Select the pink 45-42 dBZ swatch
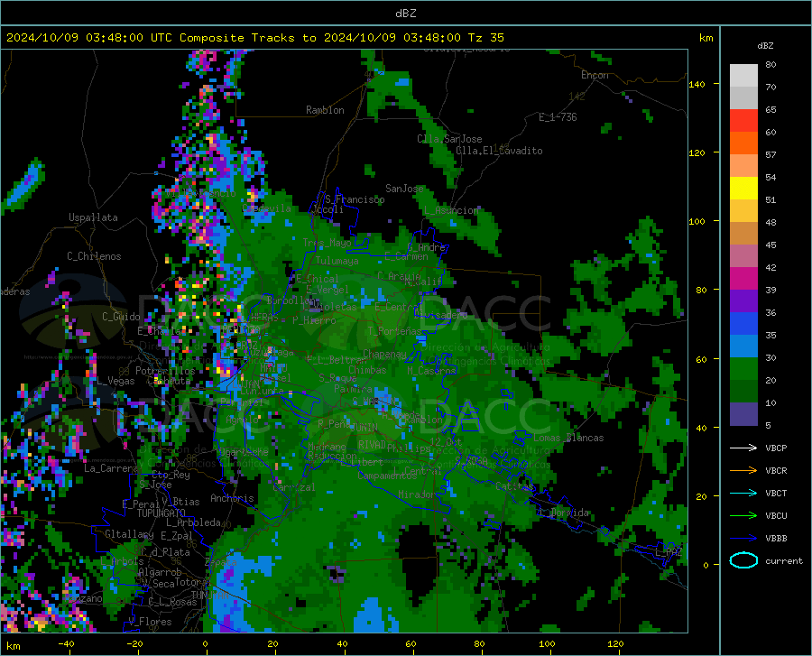Viewport: 812px width, 656px height. [x=743, y=256]
